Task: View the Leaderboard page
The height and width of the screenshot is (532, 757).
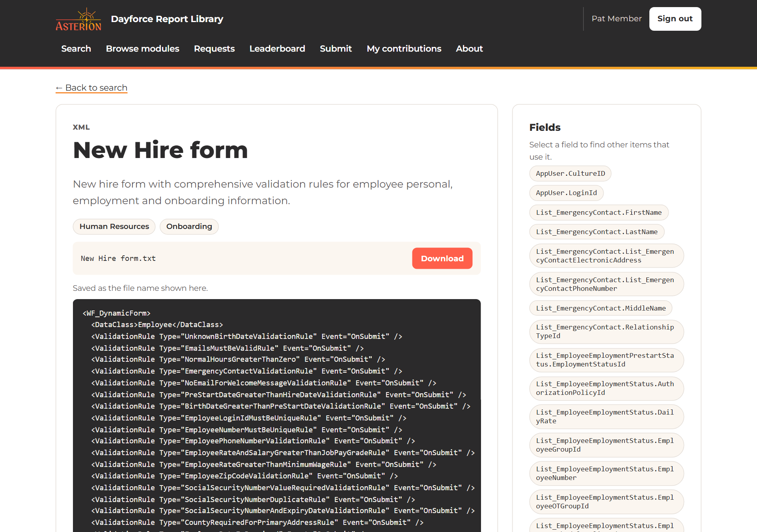Action: click(277, 48)
